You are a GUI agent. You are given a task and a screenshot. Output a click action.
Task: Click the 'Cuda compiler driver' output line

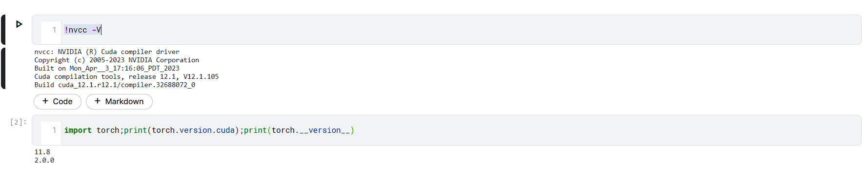(107, 52)
